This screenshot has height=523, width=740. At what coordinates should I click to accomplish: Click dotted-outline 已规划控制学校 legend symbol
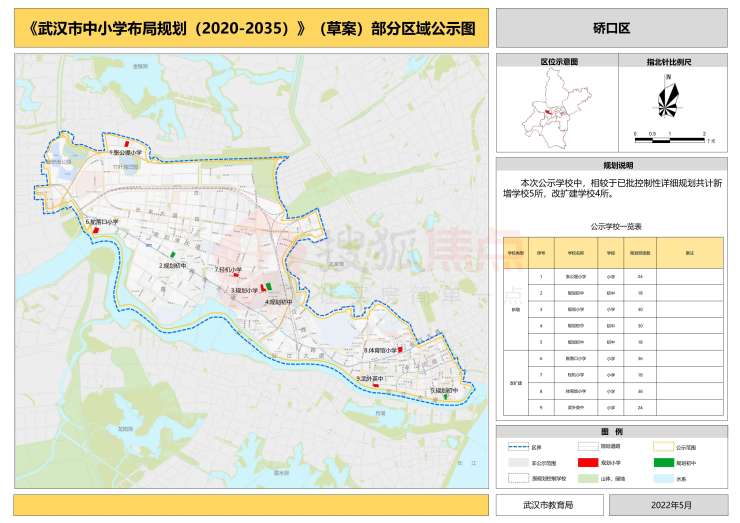[x=518, y=478]
